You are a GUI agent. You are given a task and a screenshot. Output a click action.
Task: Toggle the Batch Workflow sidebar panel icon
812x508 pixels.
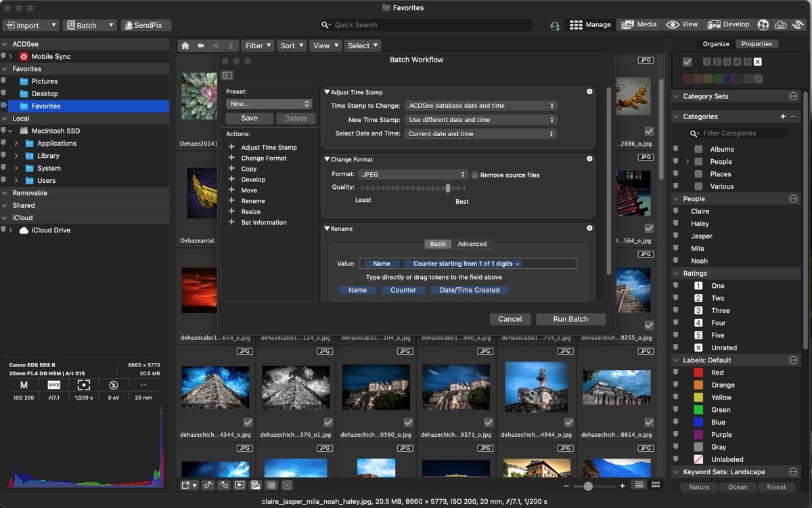pyautogui.click(x=227, y=75)
